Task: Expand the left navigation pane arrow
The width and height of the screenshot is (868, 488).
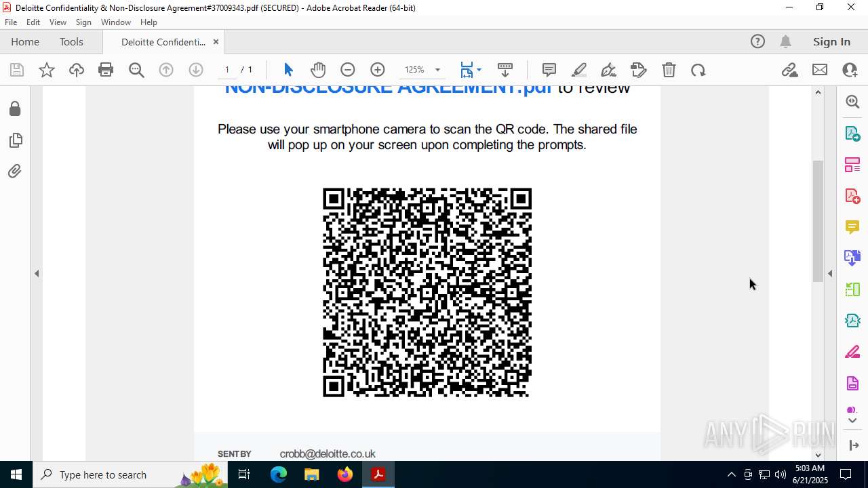Action: (37, 274)
